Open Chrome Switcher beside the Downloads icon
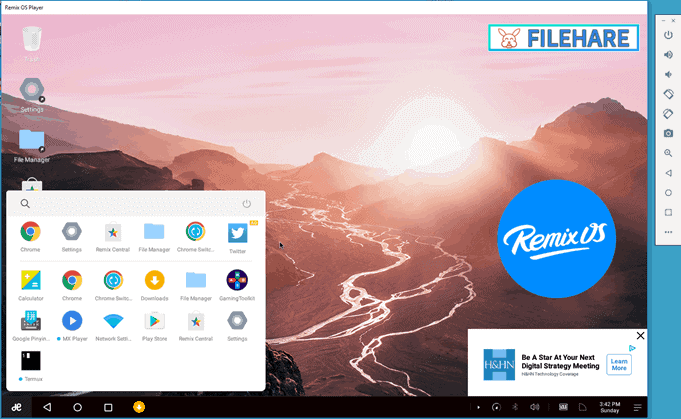Viewport: 681px width, 419px height. (113, 280)
